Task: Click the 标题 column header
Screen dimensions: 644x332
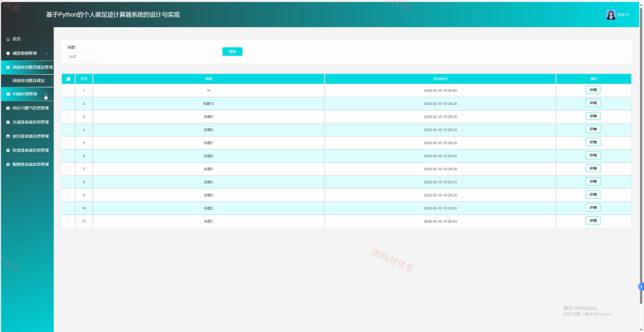Action: click(209, 79)
